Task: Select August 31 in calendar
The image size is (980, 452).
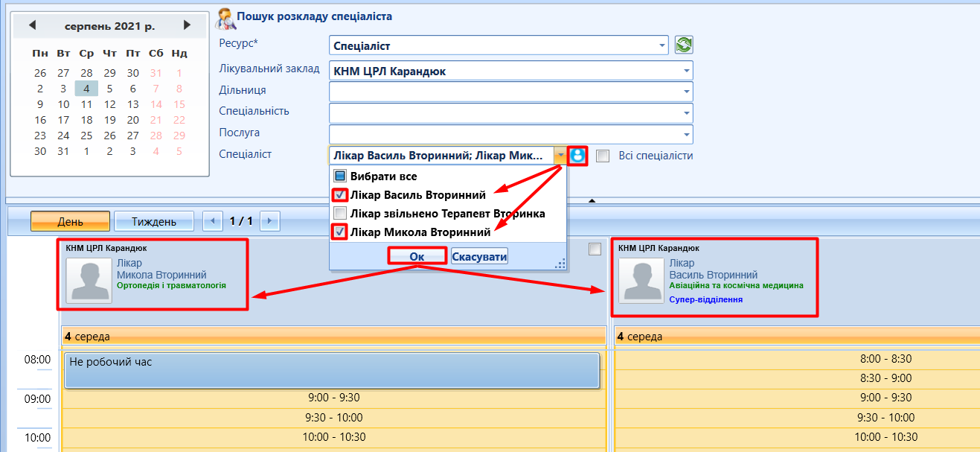Action: pos(63,151)
